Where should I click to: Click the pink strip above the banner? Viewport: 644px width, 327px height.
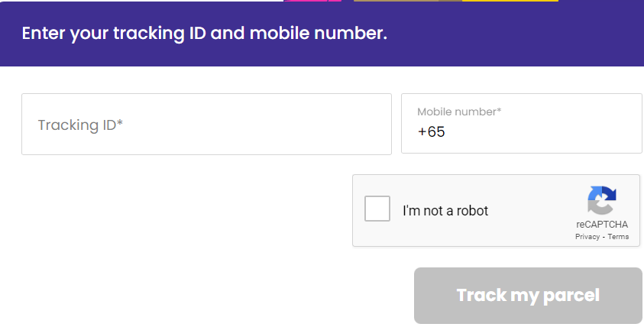312,1
